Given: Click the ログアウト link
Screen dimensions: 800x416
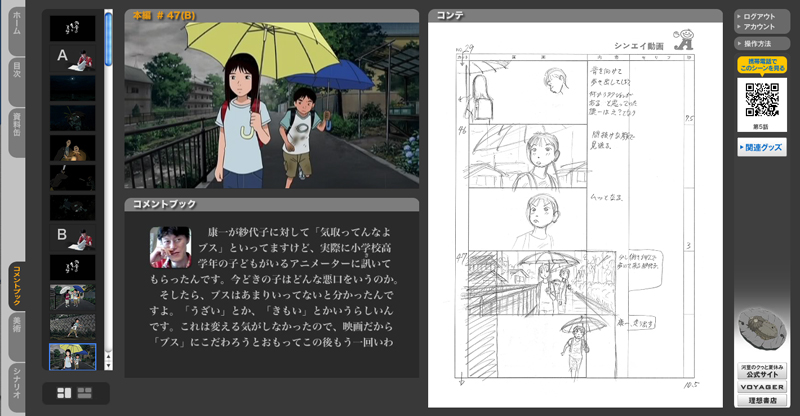Looking at the screenshot, I should [x=759, y=16].
